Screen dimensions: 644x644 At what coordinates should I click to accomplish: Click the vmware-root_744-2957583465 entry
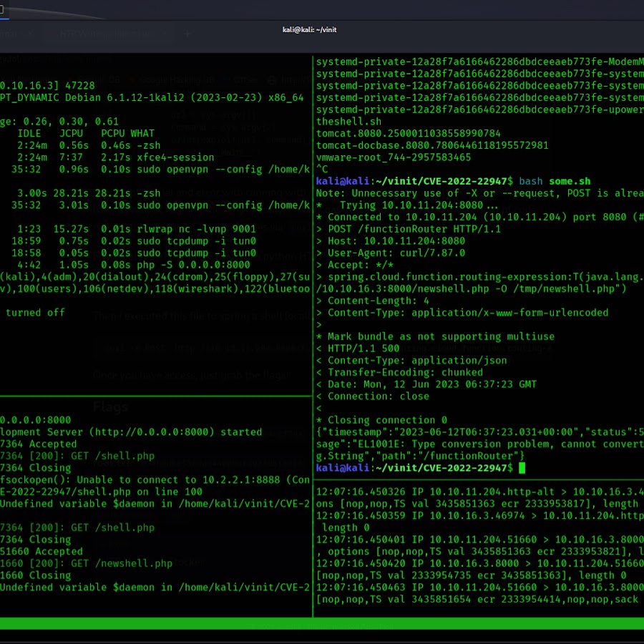pyautogui.click(x=394, y=157)
